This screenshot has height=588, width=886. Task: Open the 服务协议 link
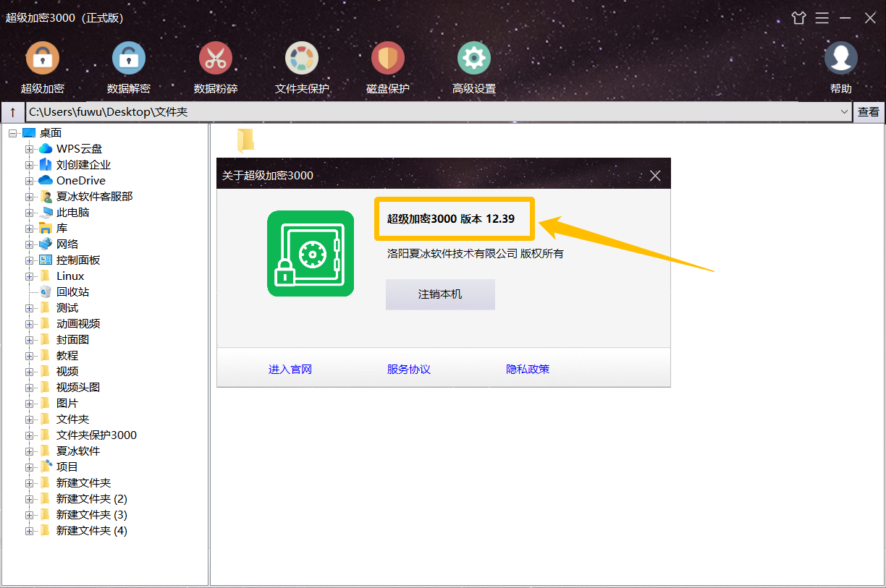(x=409, y=369)
